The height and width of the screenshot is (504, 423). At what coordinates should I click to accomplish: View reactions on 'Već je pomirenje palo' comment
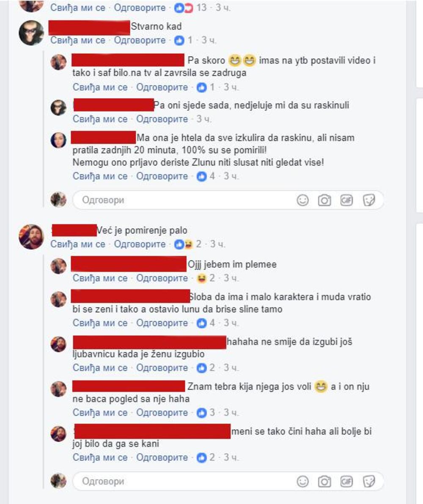click(x=187, y=244)
